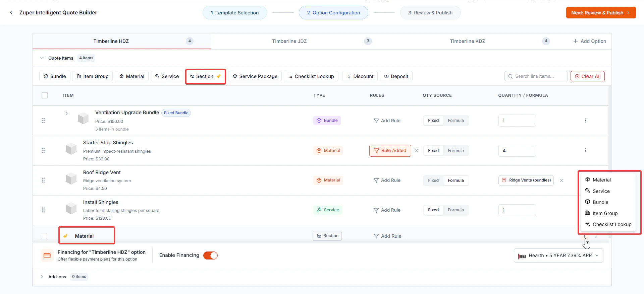Choose Checklist Lookup from the popup menu
Image resolution: width=644 pixels, height=294 pixels.
coord(608,224)
